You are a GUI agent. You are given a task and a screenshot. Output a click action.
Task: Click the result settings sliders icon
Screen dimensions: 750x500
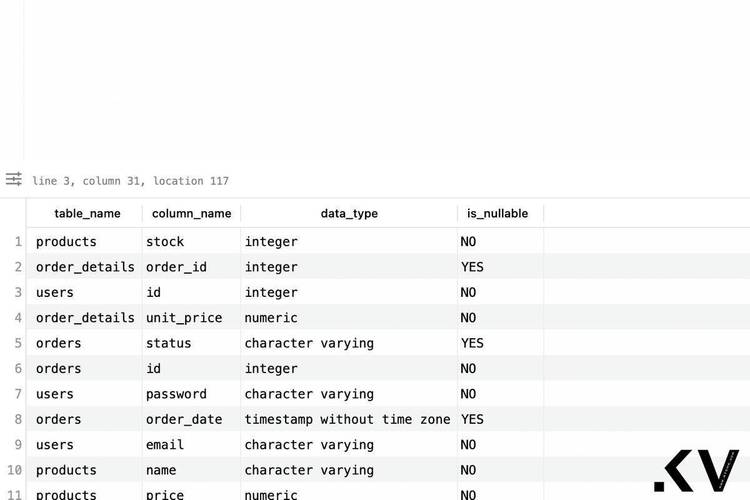pos(13,180)
